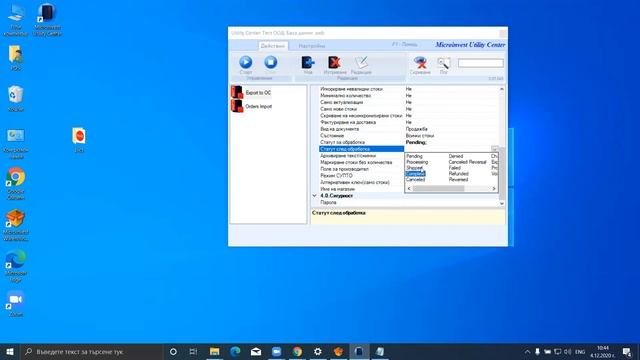
Task: Click the empty toolbar text field
Action: pyautogui.click(x=480, y=63)
